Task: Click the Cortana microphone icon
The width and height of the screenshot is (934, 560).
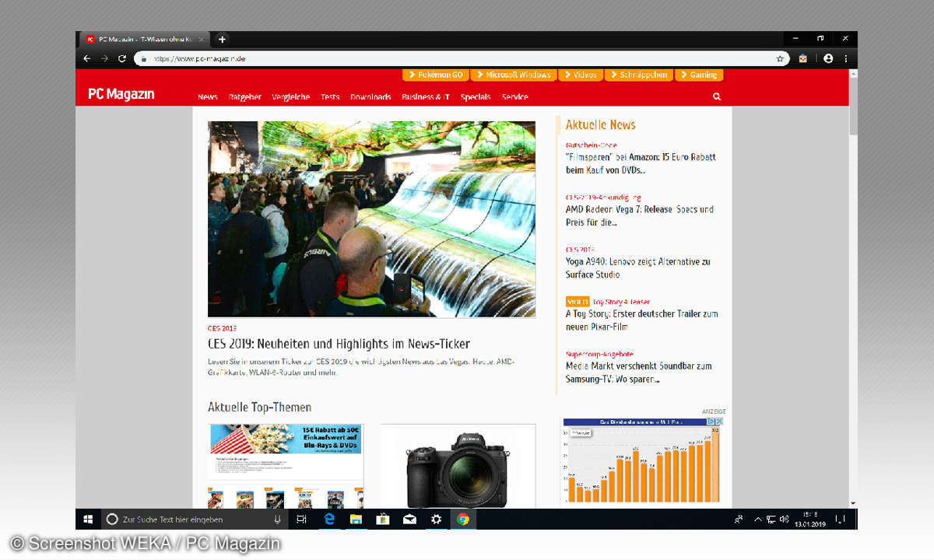Action: point(277,520)
